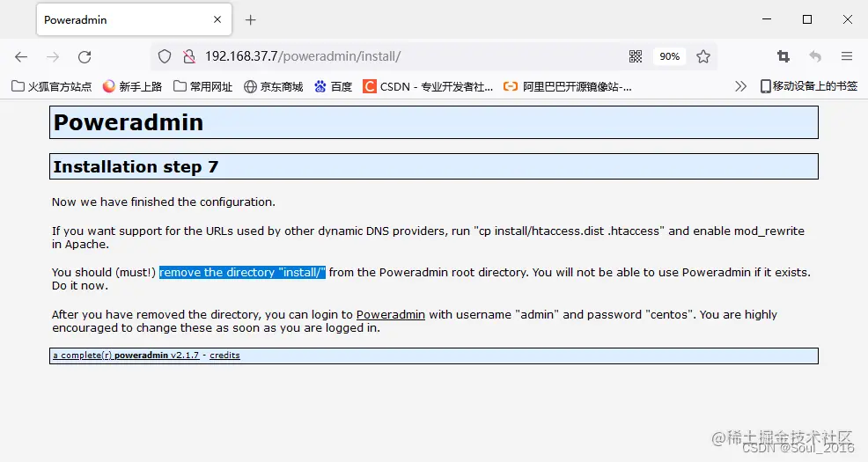The image size is (868, 462).
Task: Open 移动设备上的书签 mobile bookmarks
Action: coord(809,86)
